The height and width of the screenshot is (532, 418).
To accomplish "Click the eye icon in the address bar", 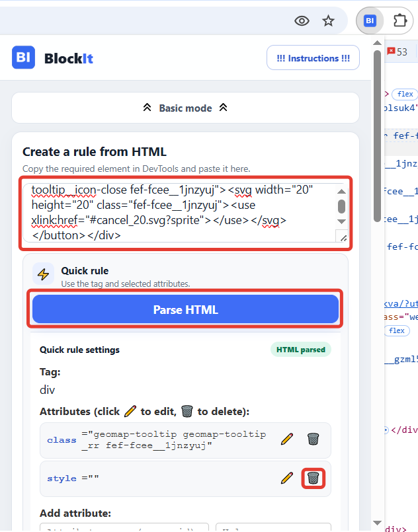I will pos(302,21).
